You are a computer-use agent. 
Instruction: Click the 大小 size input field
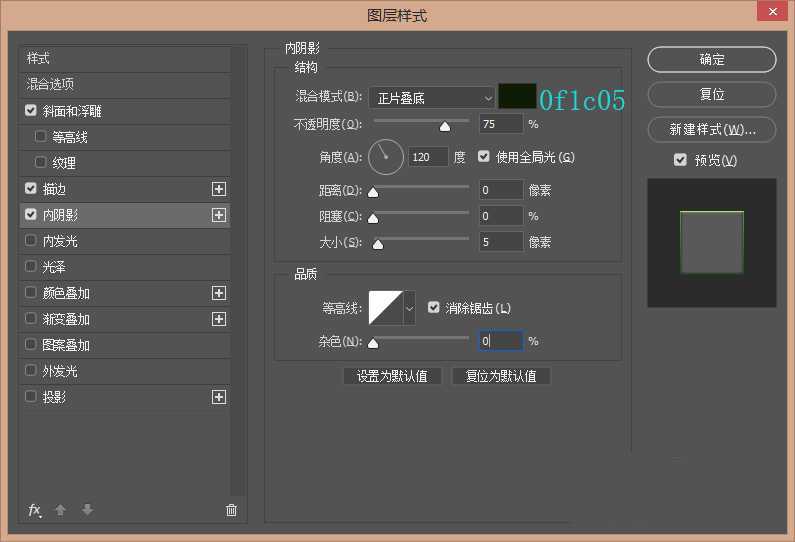(500, 242)
